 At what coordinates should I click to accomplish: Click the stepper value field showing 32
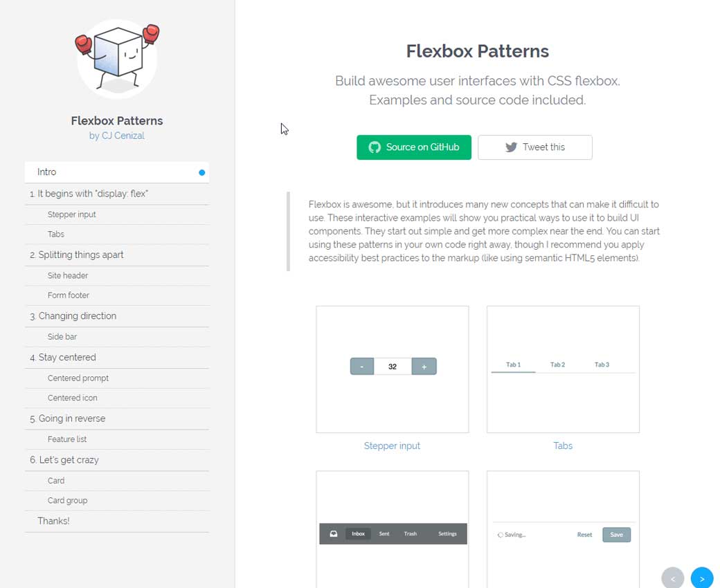393,367
